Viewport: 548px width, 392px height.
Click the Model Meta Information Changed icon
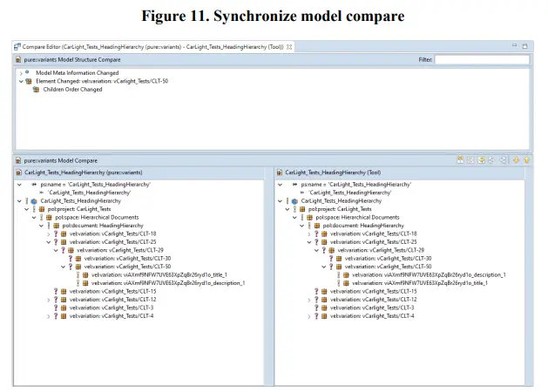point(27,72)
